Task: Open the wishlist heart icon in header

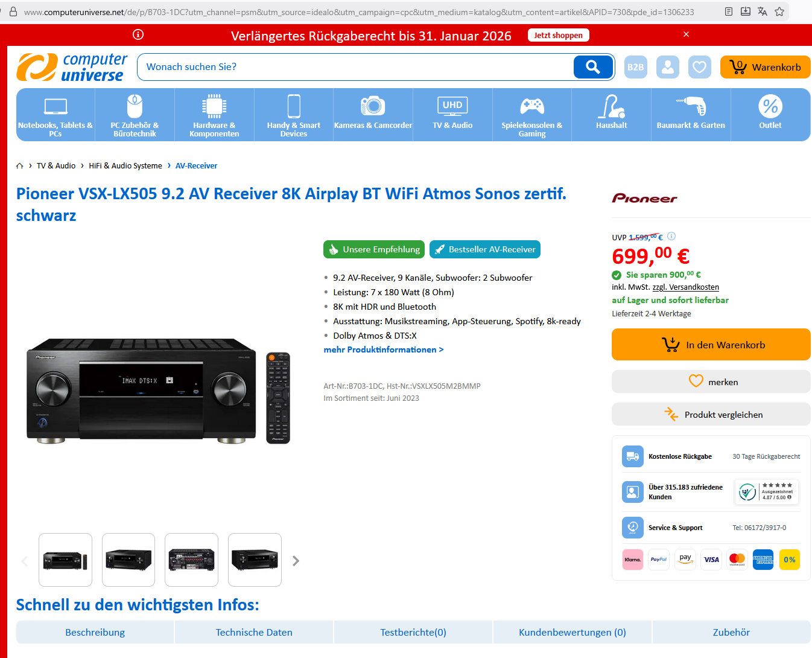Action: point(700,67)
